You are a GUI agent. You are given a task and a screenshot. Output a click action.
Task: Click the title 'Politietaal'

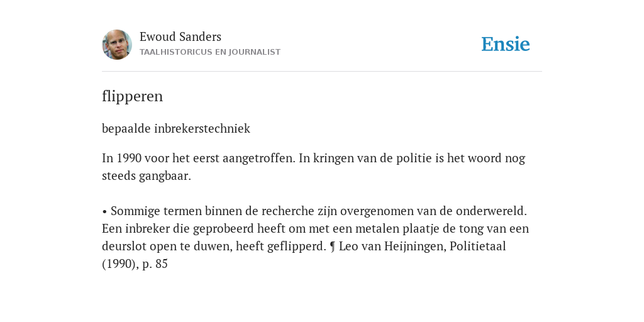[x=478, y=246]
